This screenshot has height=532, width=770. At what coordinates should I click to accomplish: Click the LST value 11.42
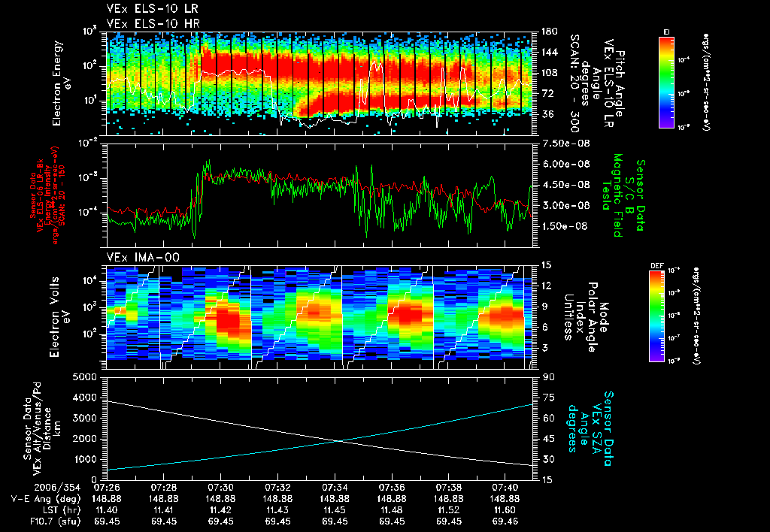(220, 510)
